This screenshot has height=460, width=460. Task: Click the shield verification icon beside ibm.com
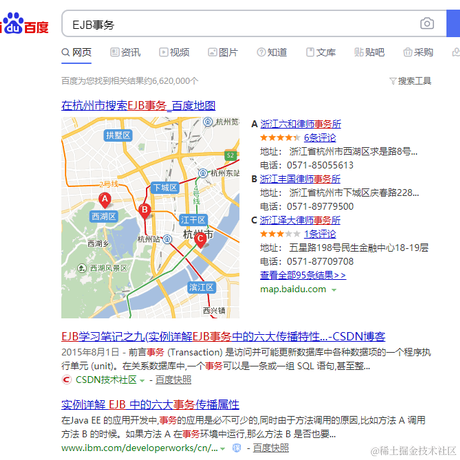[x=236, y=448]
